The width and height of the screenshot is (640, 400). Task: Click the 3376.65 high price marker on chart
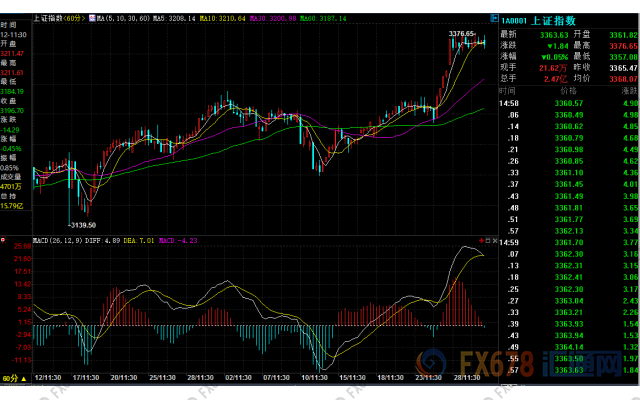tap(461, 33)
